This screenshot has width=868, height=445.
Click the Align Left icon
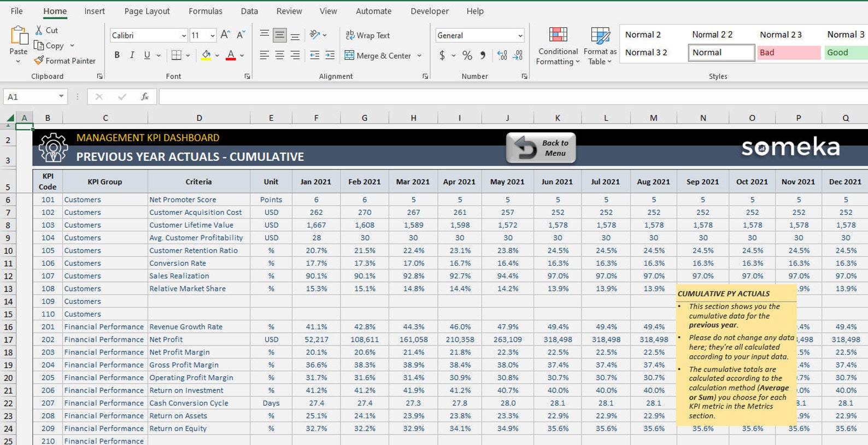[265, 55]
